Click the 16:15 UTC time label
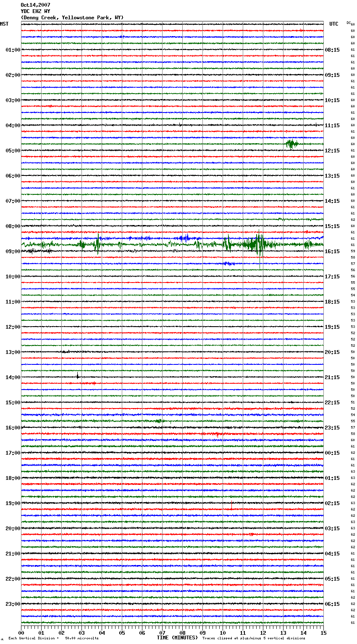Screen dimensions: 357x644 click(332, 251)
